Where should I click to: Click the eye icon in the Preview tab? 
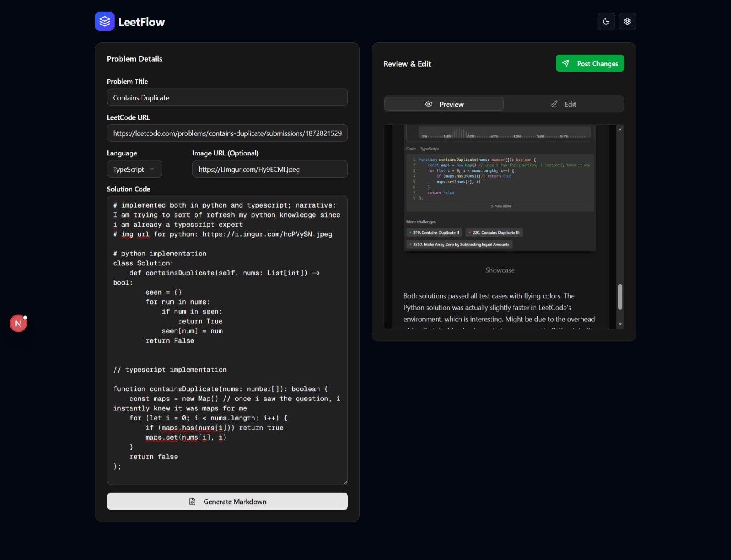(x=428, y=104)
